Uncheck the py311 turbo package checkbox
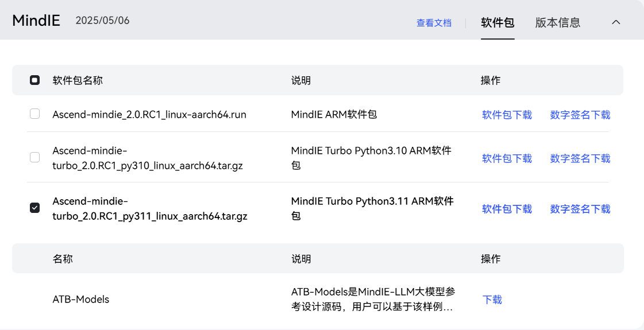The width and height of the screenshot is (644, 330). (35, 208)
